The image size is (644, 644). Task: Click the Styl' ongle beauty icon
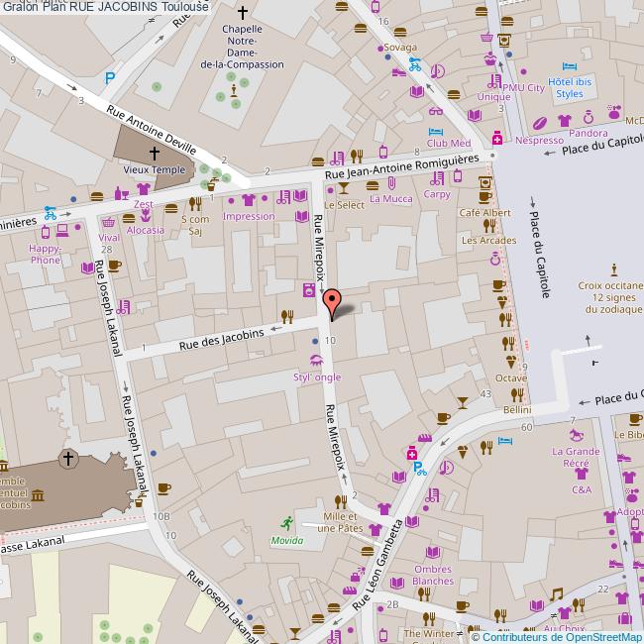pos(316,361)
